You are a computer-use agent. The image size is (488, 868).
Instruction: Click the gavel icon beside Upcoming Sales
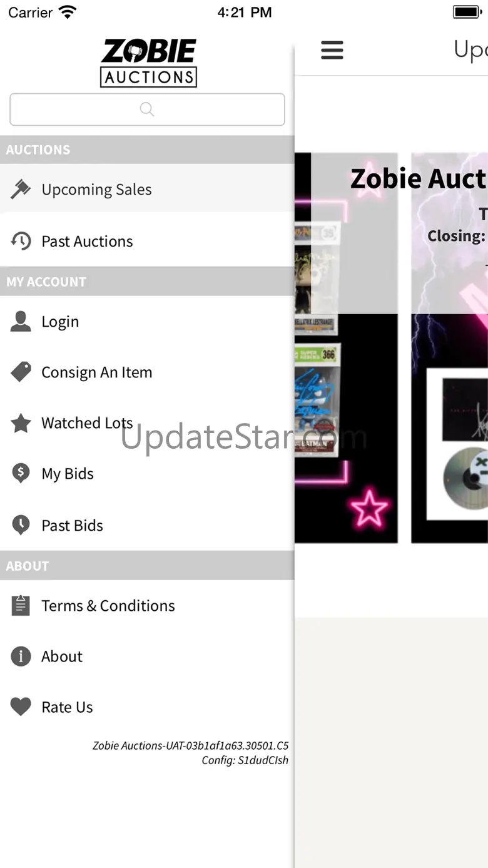point(21,189)
